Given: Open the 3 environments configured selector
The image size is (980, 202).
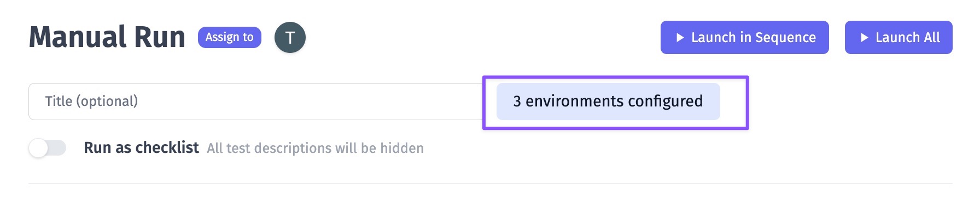Looking at the screenshot, I should [x=608, y=102].
